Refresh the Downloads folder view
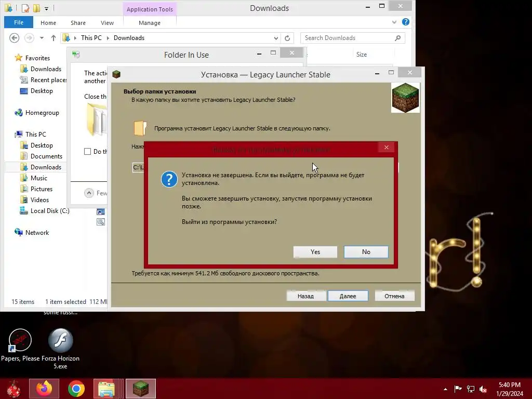The image size is (532, 399). coord(287,38)
